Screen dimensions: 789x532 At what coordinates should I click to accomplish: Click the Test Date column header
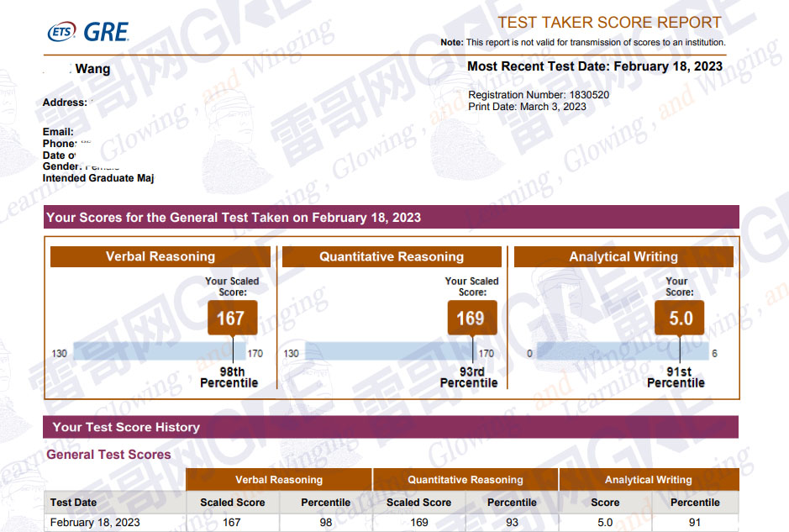pos(73,503)
